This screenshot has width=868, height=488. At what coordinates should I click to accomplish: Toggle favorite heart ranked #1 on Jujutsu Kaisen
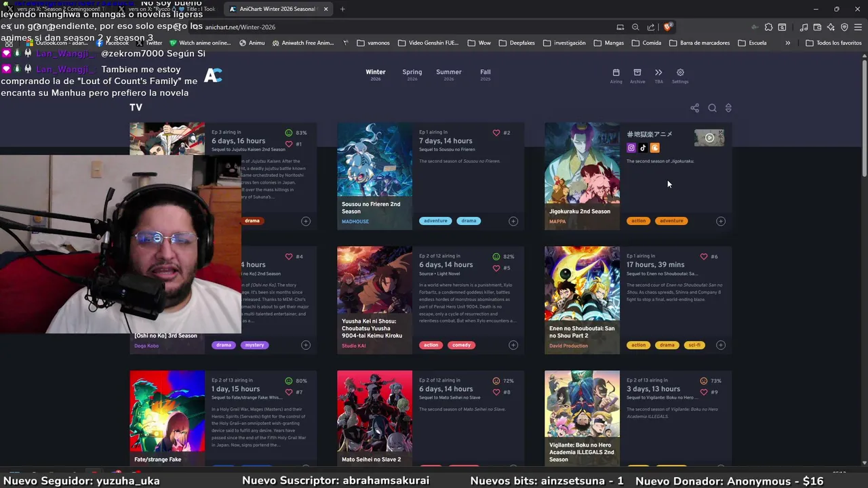tap(289, 144)
